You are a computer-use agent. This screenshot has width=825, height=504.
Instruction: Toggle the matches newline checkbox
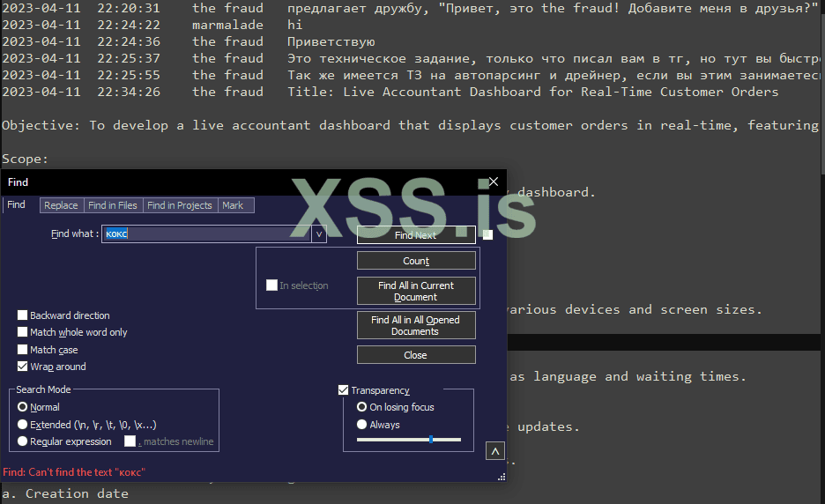130,441
